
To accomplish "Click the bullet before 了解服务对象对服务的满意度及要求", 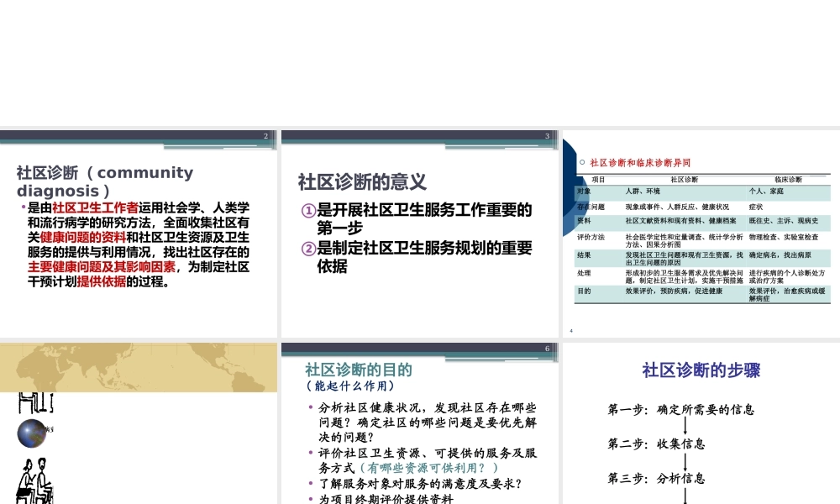I will (309, 482).
